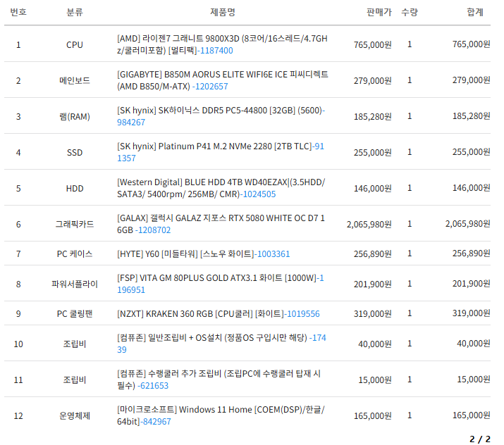The image size is (504, 445).
Task: Select the 그래픽카드 category cell
Action: coord(75,224)
